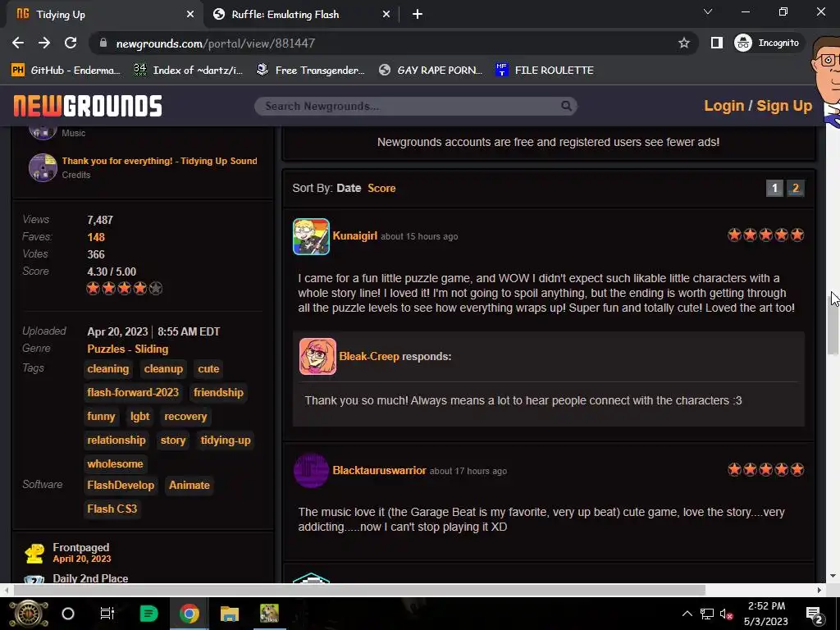Click the address bar URL
Image resolution: width=840 pixels, height=630 pixels.
[x=216, y=43]
